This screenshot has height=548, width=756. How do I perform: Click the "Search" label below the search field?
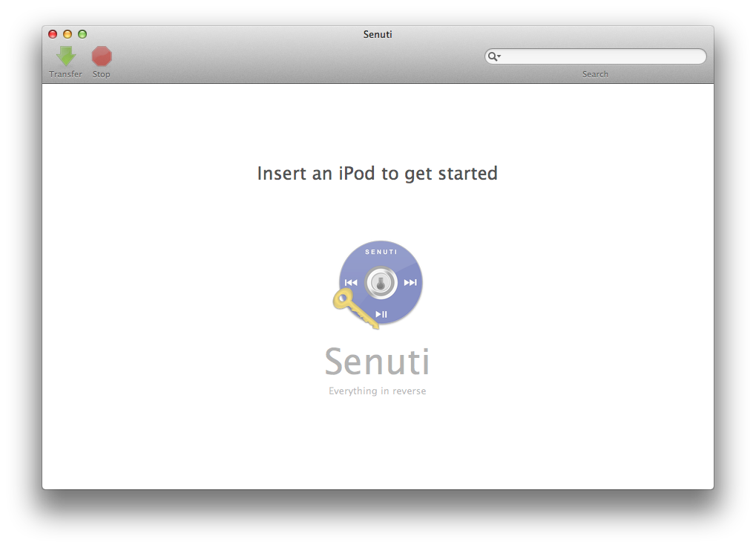pos(596,74)
